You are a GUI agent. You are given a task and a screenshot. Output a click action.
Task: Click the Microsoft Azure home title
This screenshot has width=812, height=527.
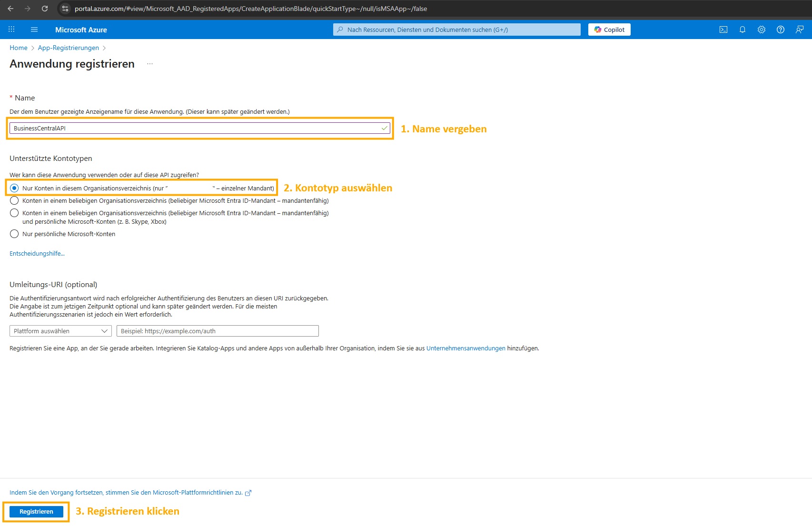[x=81, y=30]
